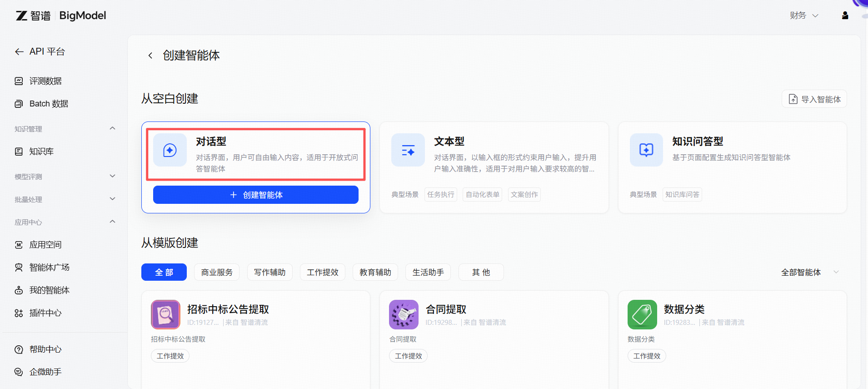This screenshot has width=868, height=389.
Task: Open the 招标中标公告提取 template icon
Action: click(165, 314)
